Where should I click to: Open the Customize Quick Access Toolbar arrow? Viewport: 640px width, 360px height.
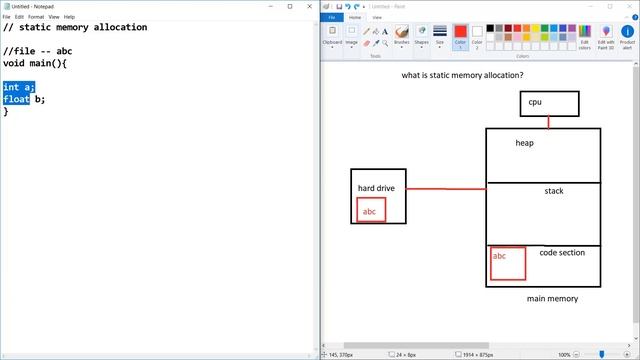pos(364,7)
